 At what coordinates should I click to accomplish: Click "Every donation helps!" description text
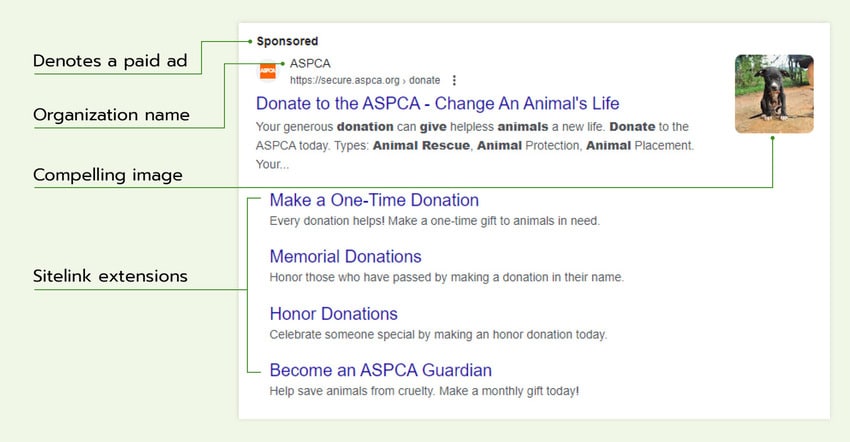(434, 220)
